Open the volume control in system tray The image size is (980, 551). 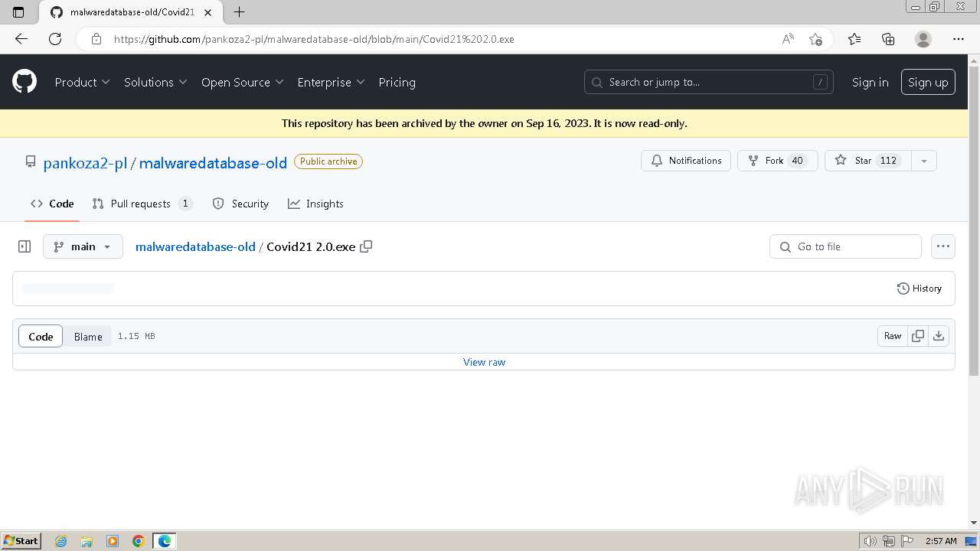[871, 541]
